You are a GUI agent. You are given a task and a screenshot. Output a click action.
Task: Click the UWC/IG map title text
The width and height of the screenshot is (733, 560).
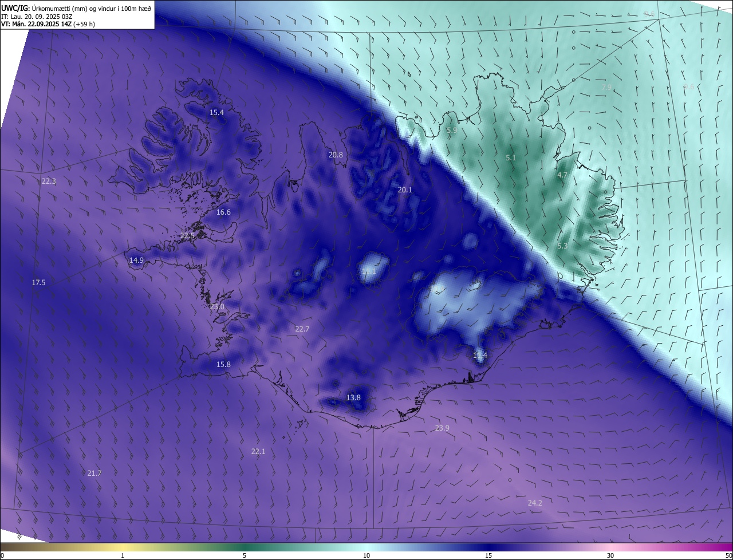tap(77, 7)
